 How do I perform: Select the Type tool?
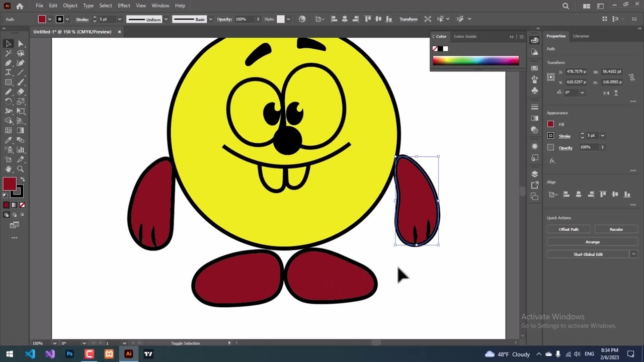point(9,72)
